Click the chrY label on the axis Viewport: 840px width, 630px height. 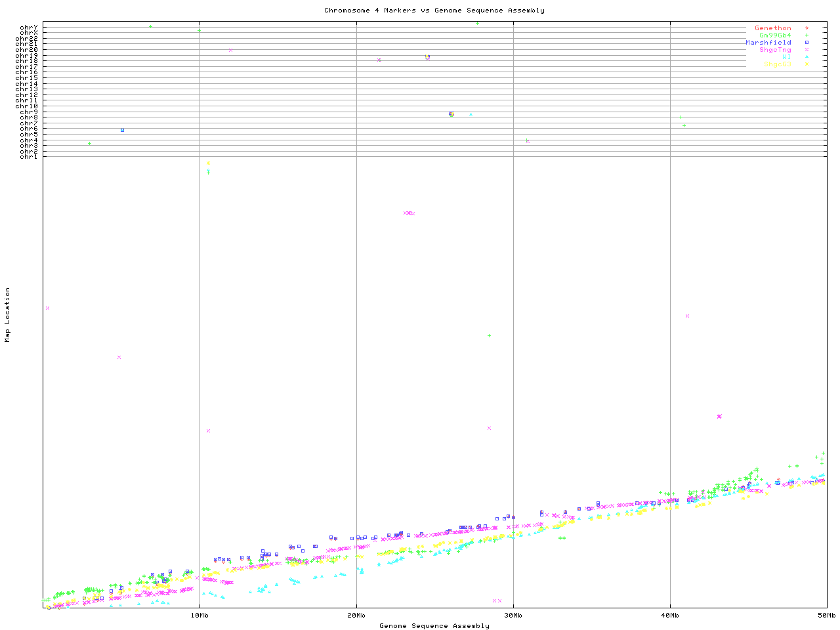tap(29, 28)
